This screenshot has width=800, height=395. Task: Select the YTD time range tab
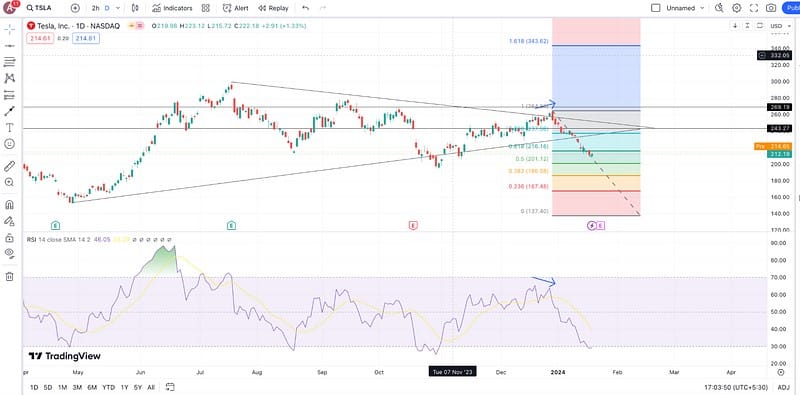108,387
